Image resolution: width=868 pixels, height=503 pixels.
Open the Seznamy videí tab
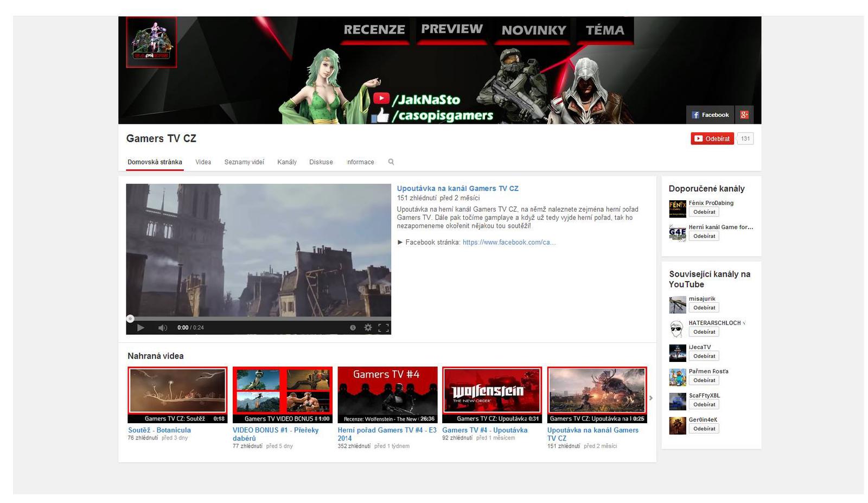click(244, 162)
